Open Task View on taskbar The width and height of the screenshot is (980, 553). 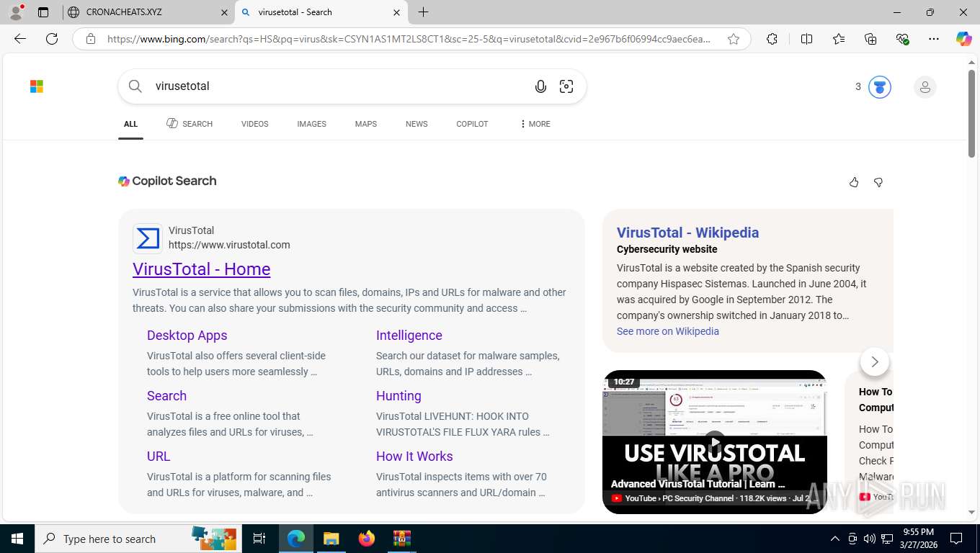pos(259,539)
